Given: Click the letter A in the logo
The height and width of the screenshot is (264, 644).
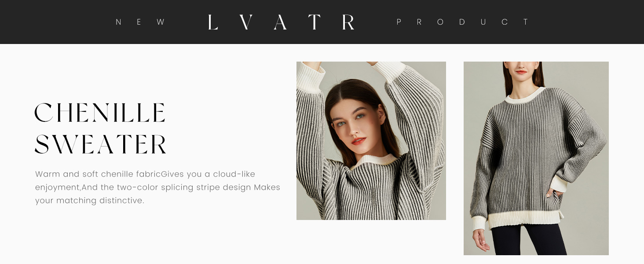Looking at the screenshot, I should click(280, 22).
